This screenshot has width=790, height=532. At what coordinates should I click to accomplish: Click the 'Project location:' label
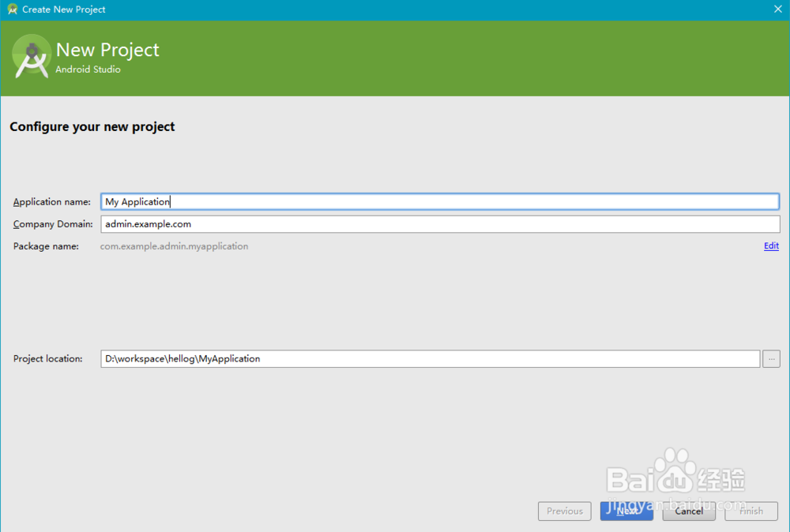pos(48,359)
